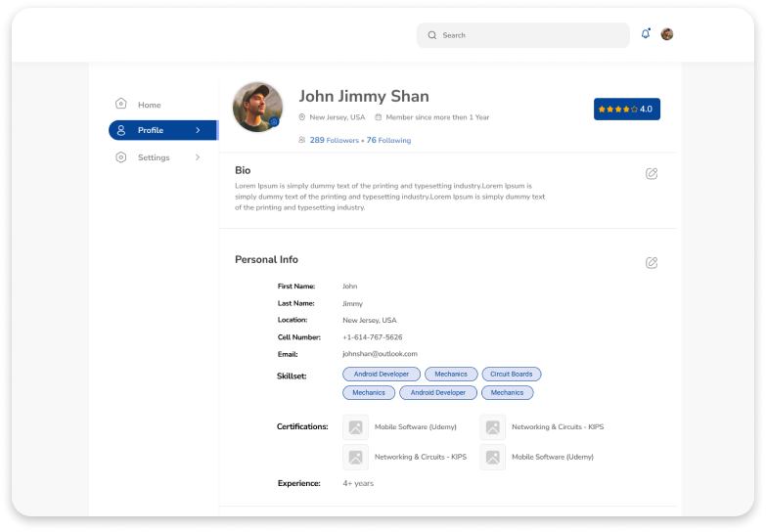Click inside the Search field

tap(528, 35)
